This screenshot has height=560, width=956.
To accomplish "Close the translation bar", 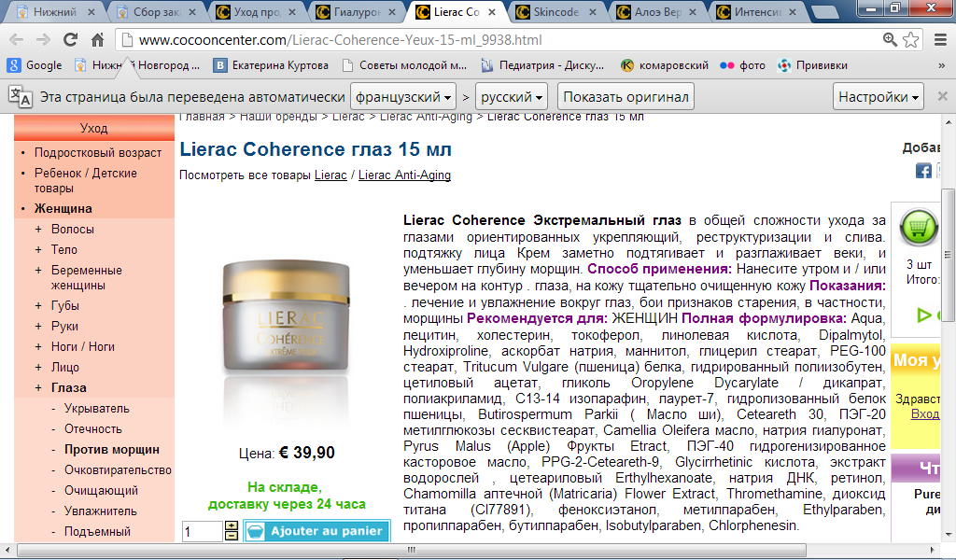I will click(x=943, y=96).
